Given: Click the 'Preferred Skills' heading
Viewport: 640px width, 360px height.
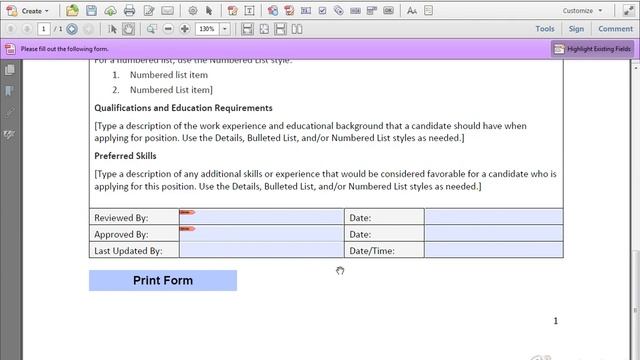Looking at the screenshot, I should (x=125, y=156).
